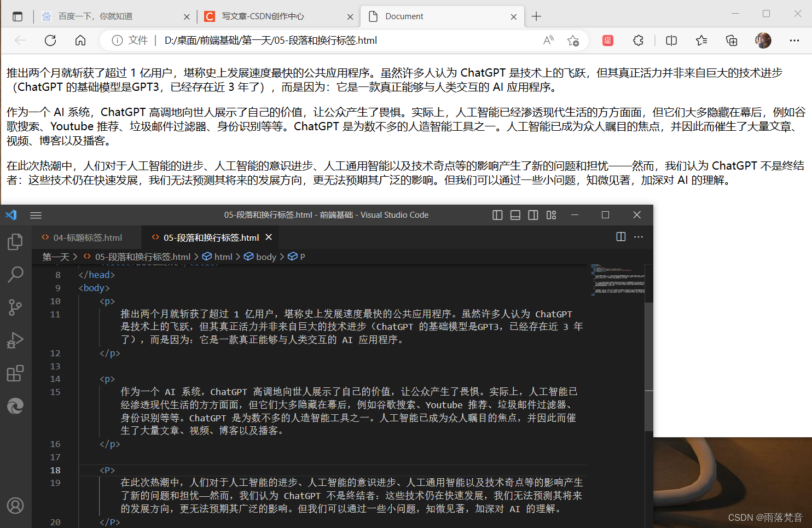Click the <P> tag on line 18
The image size is (812, 528).
point(107,470)
